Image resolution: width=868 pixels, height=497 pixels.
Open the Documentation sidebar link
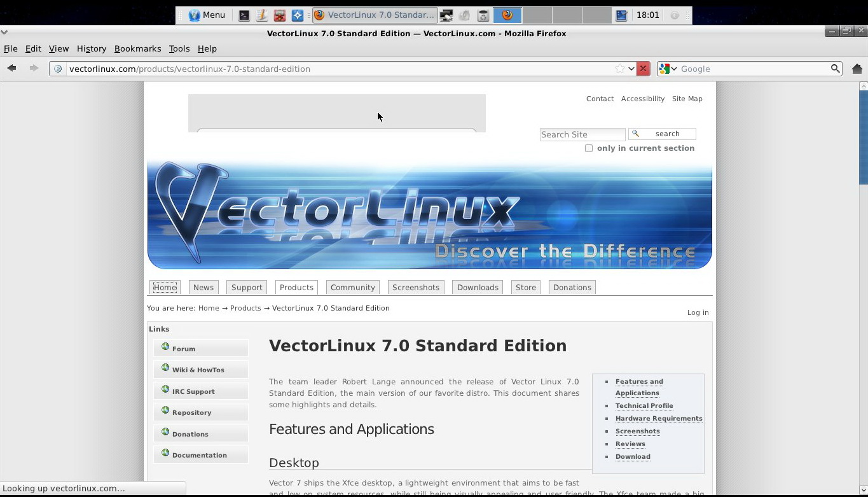201,454
